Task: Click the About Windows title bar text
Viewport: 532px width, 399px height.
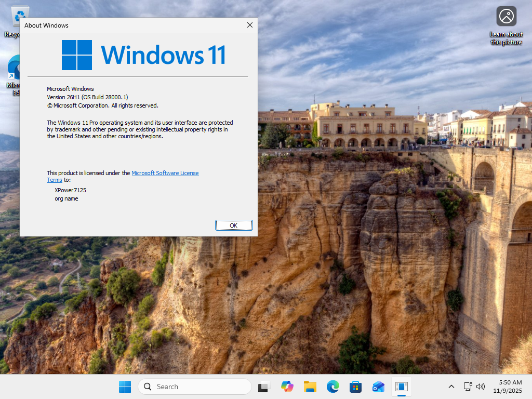Action: tap(46, 25)
